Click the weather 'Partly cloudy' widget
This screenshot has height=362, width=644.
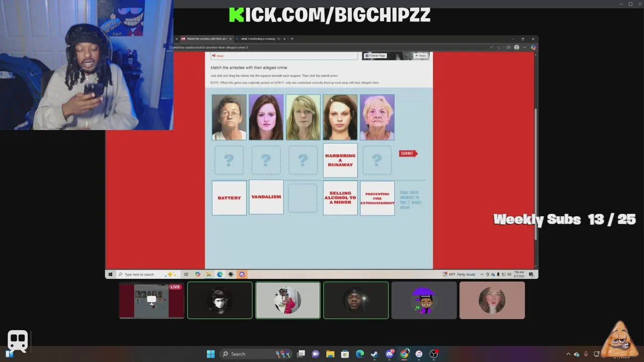click(x=459, y=275)
